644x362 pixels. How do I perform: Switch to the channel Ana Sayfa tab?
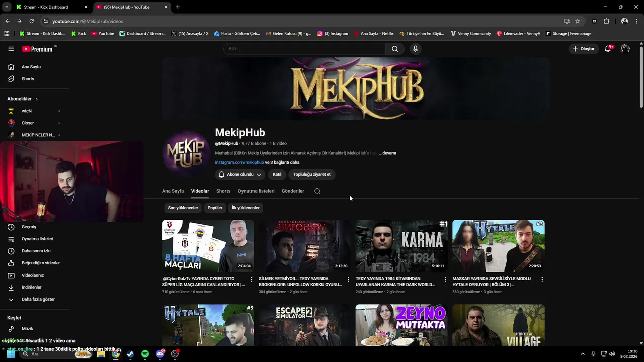pos(173,191)
